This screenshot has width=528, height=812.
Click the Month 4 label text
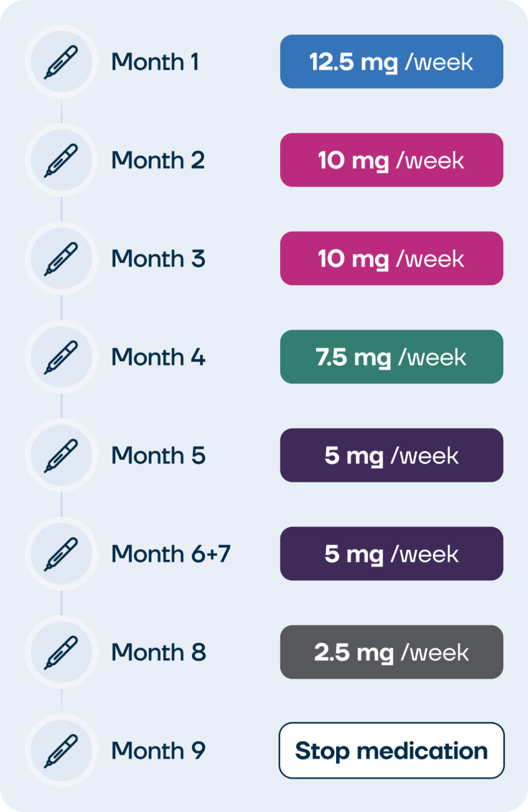click(158, 357)
